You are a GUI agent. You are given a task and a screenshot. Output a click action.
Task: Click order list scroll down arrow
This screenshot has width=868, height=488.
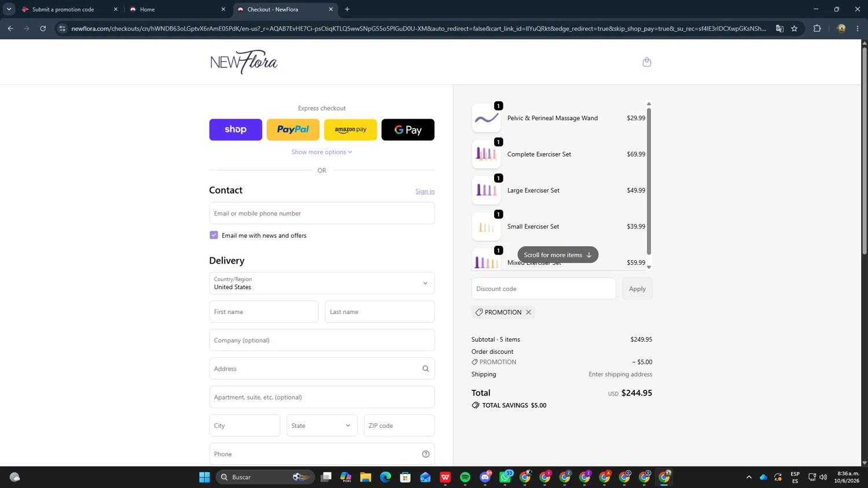pyautogui.click(x=649, y=267)
